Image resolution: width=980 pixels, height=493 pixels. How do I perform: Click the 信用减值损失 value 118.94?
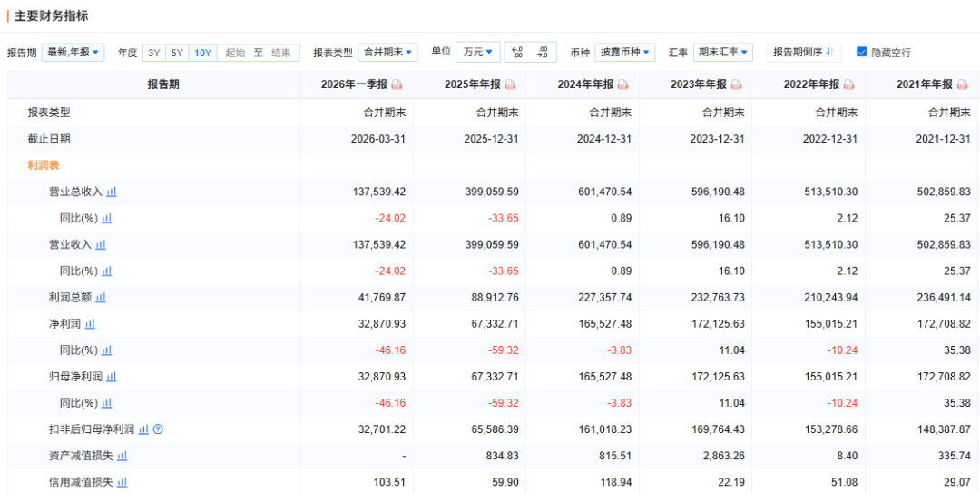coord(615,482)
